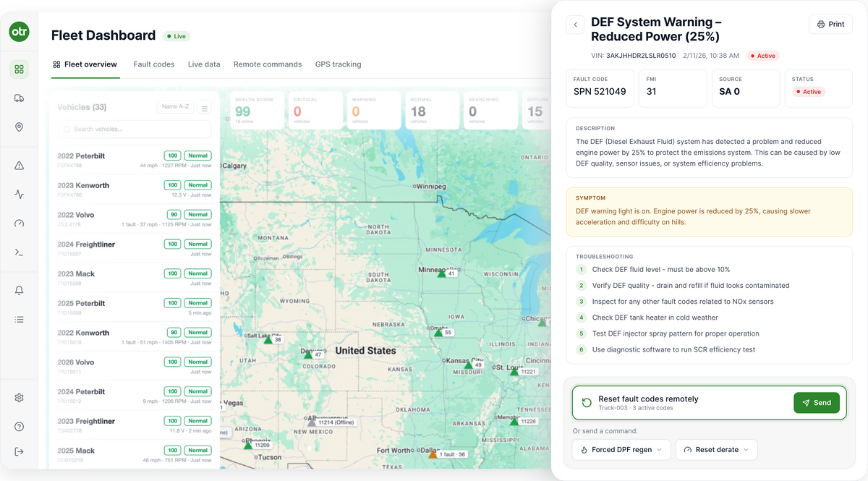Select the 2026 Volvo vehicle row
868x481 pixels.
coord(135,367)
